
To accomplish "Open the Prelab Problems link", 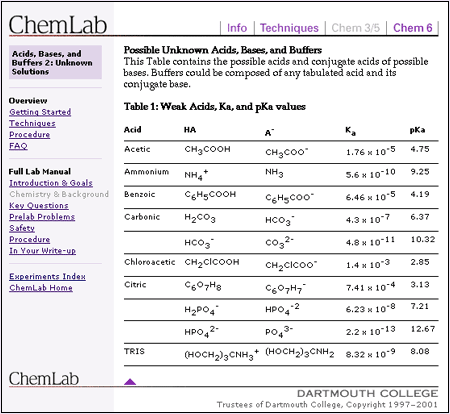I will 42,217.
